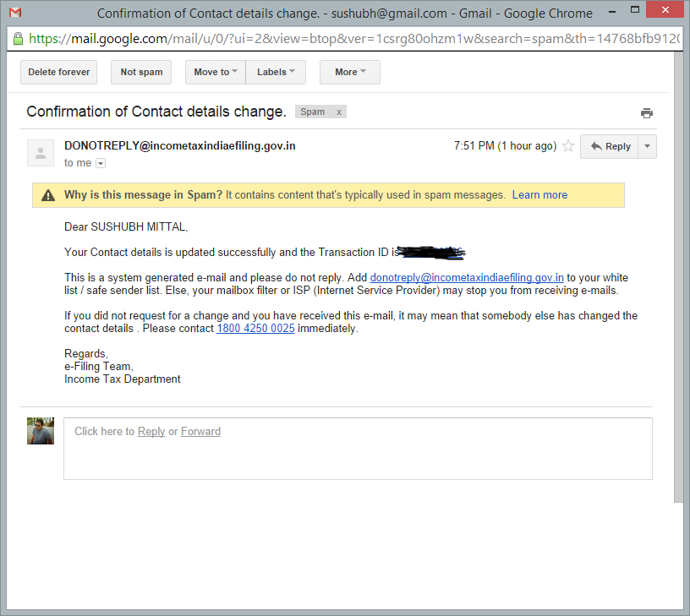690x616 pixels.
Task: Click the 1800 4250 0025 phone link
Action: coord(255,329)
